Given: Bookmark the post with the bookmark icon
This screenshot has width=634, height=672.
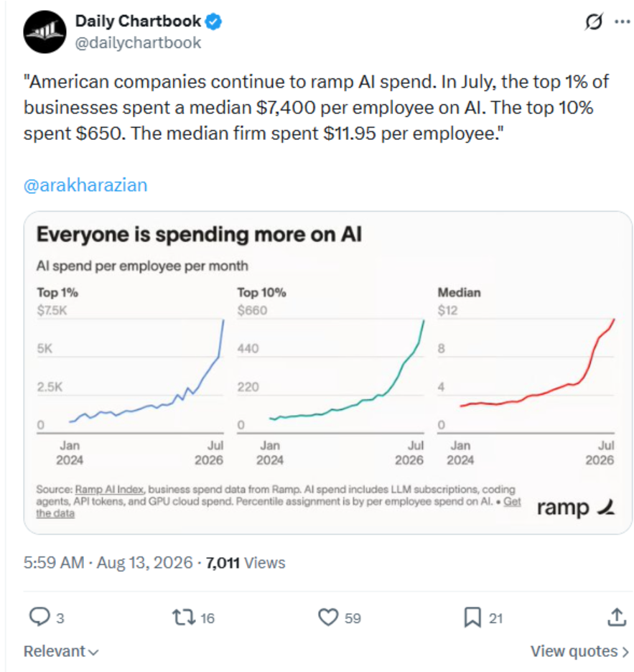Looking at the screenshot, I should pos(472,617).
